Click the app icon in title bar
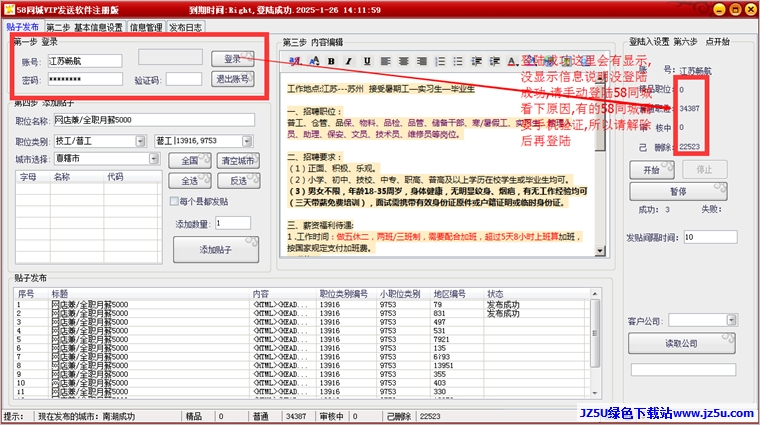This screenshot has width=760, height=425. tap(9, 9)
